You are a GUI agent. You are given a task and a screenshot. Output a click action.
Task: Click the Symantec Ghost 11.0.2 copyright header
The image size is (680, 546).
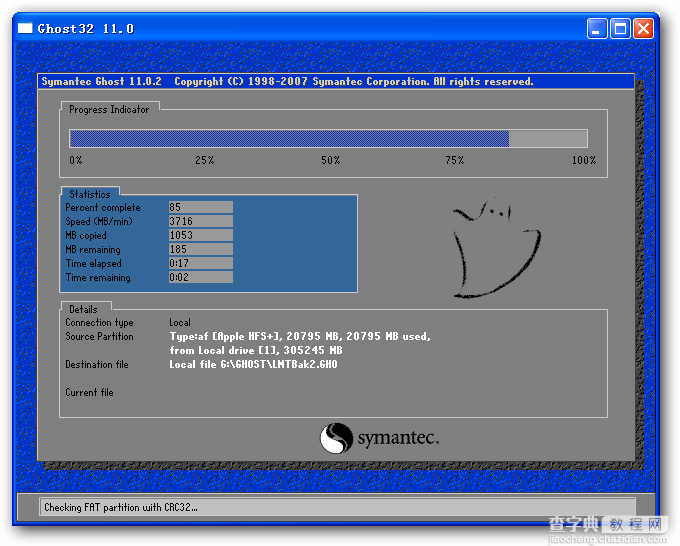pyautogui.click(x=287, y=81)
